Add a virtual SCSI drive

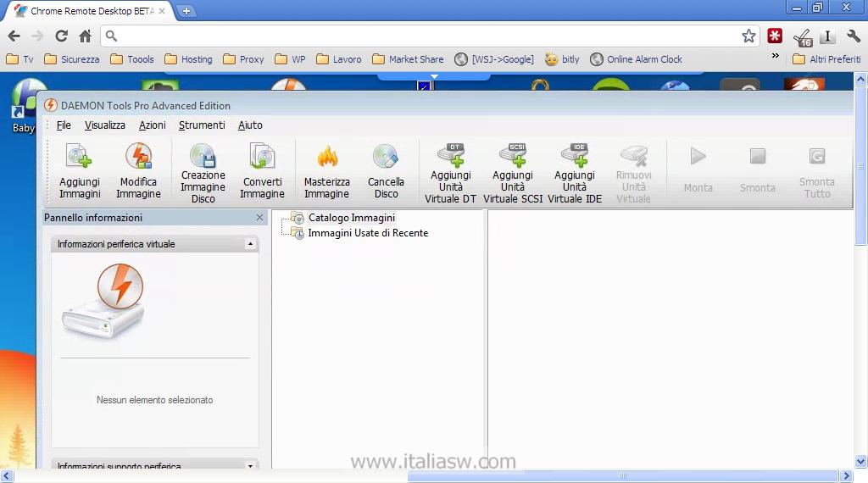(513, 173)
